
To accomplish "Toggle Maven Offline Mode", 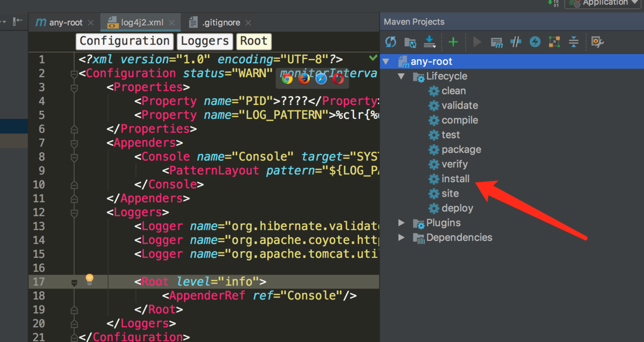I will (515, 42).
